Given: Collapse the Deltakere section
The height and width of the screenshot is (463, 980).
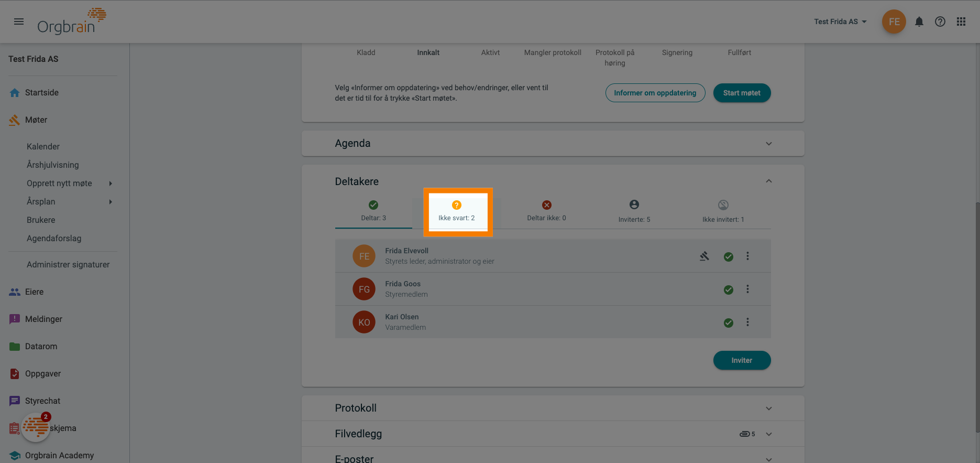Looking at the screenshot, I should point(769,181).
